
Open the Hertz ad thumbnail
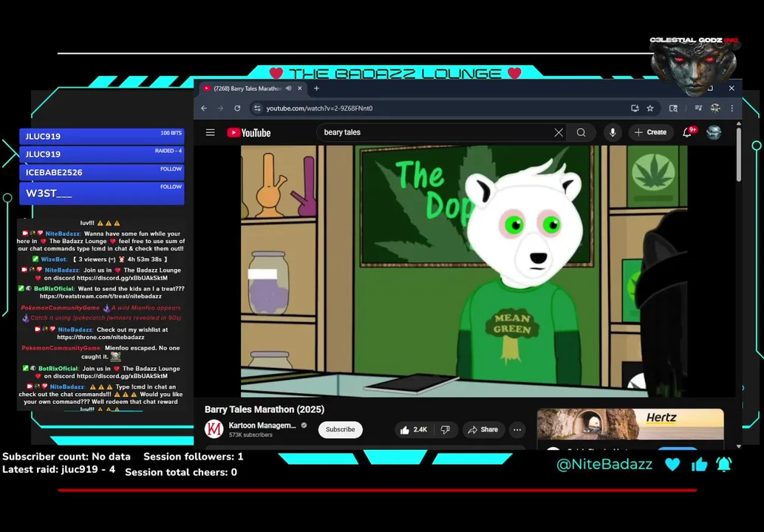tap(630, 424)
